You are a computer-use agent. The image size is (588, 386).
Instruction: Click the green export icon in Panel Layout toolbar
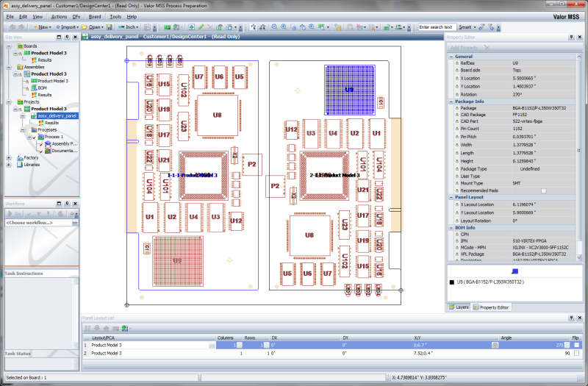click(x=125, y=328)
